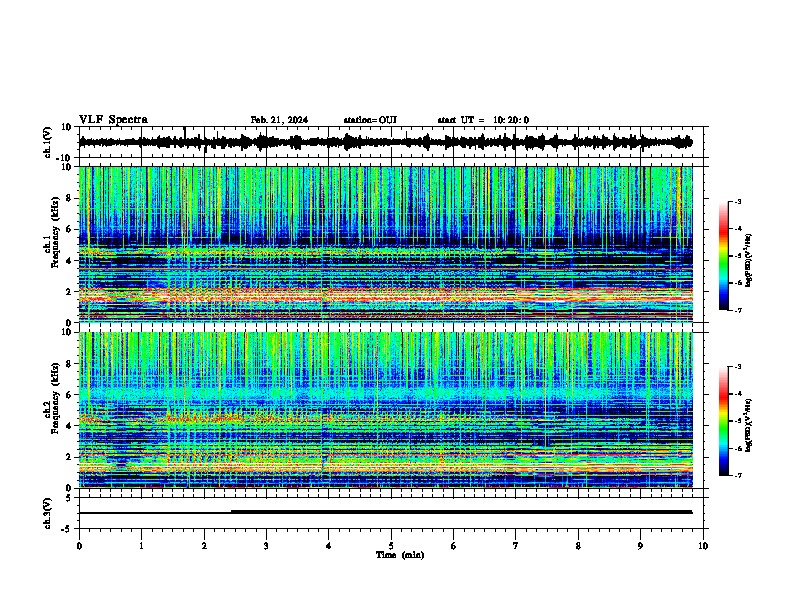Click the ch.1 log(PSD) color scale caption
Image resolution: width=792 pixels, height=612 pixels.
pyautogui.click(x=749, y=260)
